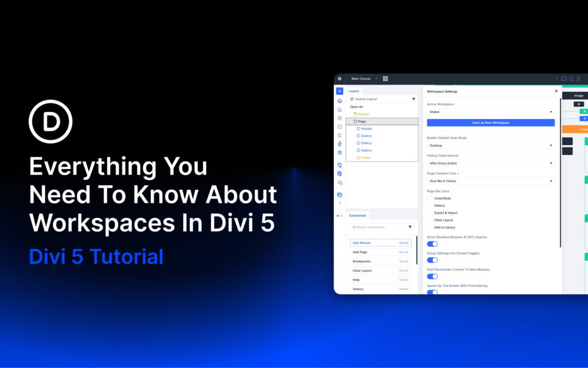This screenshot has height=368, width=588.
Task: Click the Commands list scrollbar
Action: 416,250
